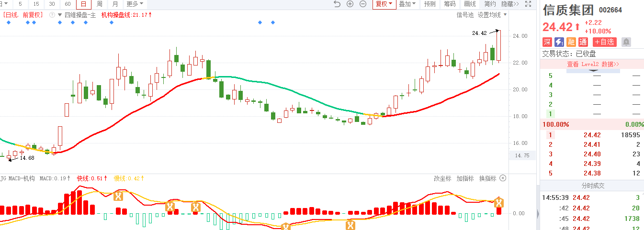The image size is (644, 230).
Task: Open the 画线 drawing tools
Action: point(470,4)
